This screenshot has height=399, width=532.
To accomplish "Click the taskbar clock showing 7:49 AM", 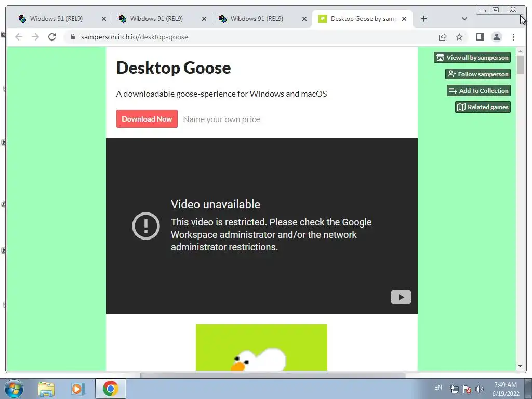I will pyautogui.click(x=506, y=389).
